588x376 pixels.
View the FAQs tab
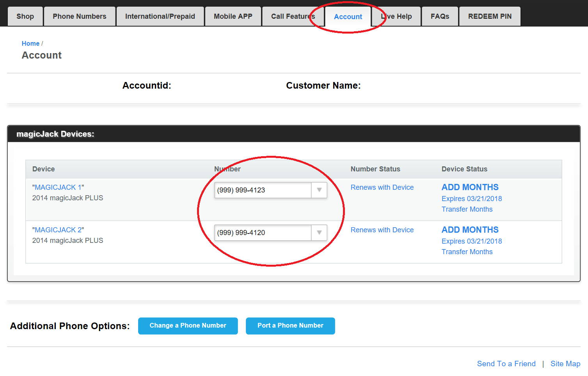click(x=439, y=16)
